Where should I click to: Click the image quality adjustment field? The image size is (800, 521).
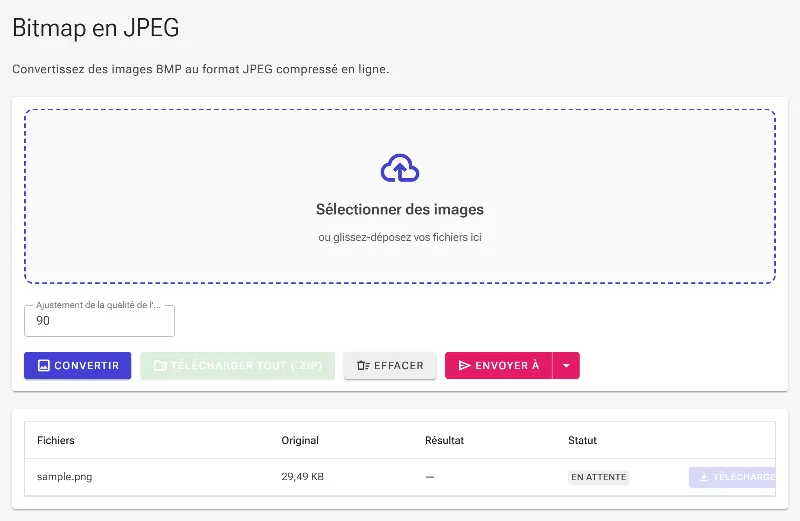(99, 321)
